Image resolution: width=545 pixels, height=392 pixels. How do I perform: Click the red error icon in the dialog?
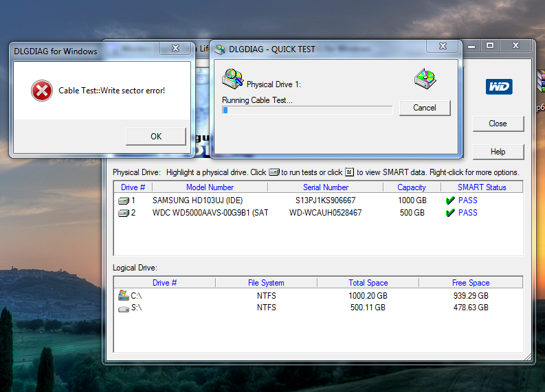click(x=41, y=90)
